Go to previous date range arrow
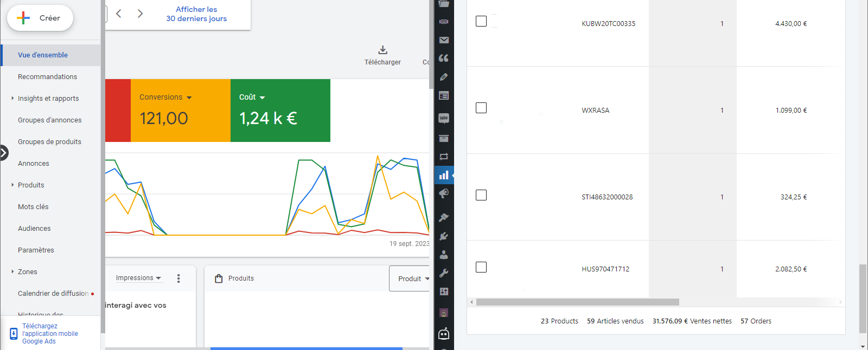This screenshot has height=350, width=868. (x=119, y=14)
